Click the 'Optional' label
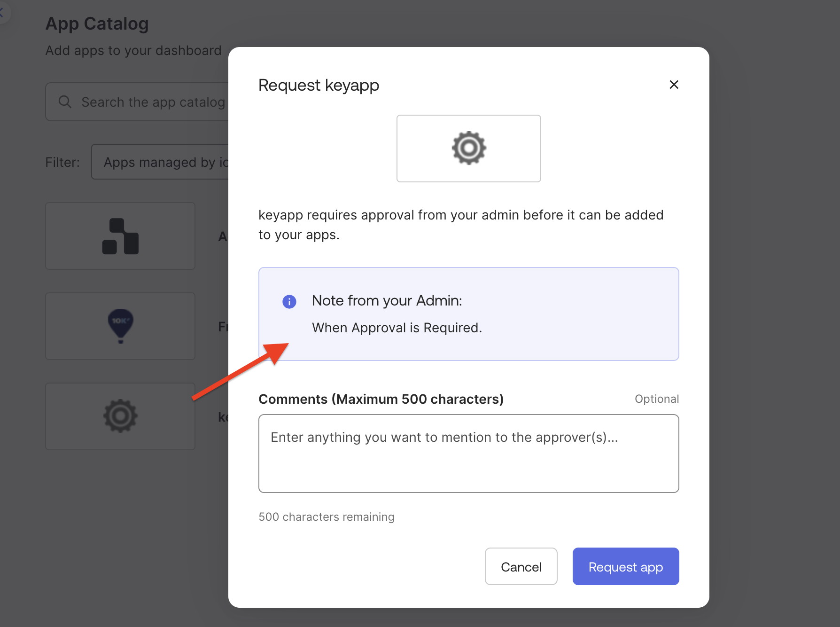 (657, 399)
